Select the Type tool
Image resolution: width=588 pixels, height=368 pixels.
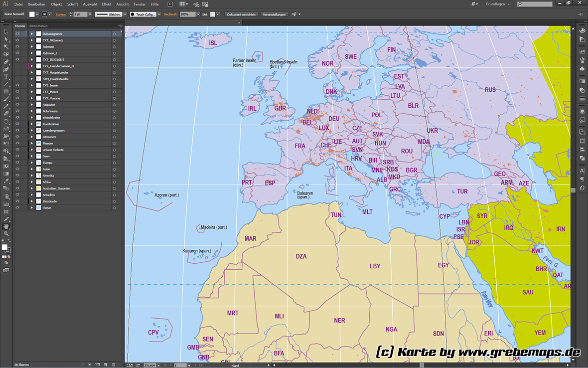pyautogui.click(x=6, y=76)
